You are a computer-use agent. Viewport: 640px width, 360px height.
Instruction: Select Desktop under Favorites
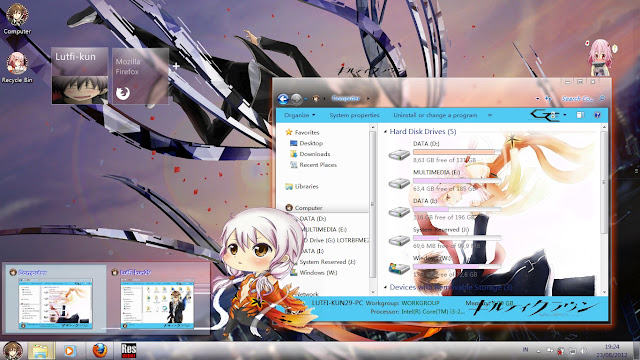[x=307, y=143]
